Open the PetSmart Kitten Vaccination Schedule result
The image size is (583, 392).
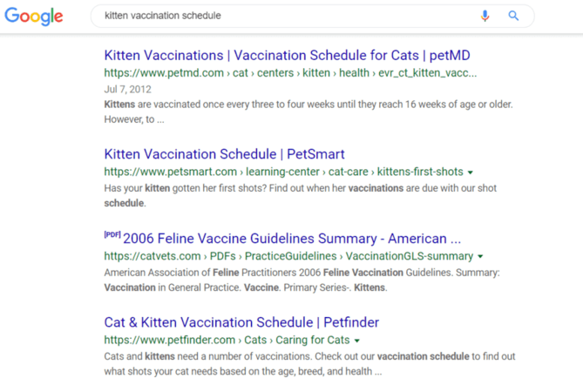click(x=224, y=154)
